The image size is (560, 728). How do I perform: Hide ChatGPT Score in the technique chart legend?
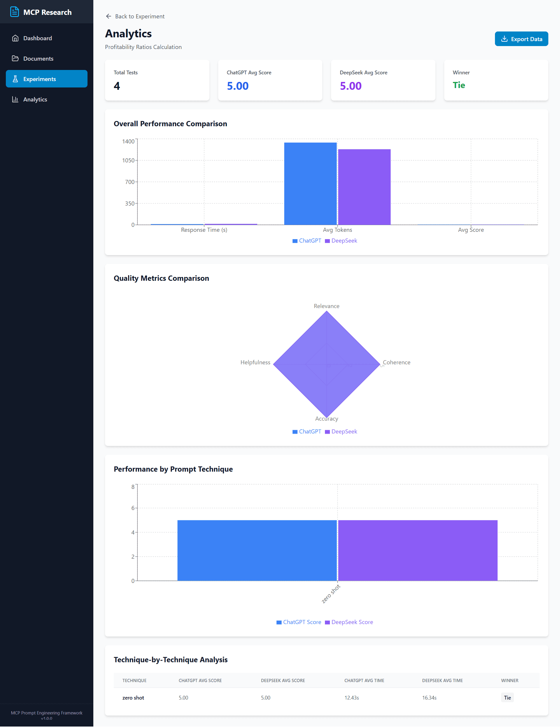click(298, 622)
